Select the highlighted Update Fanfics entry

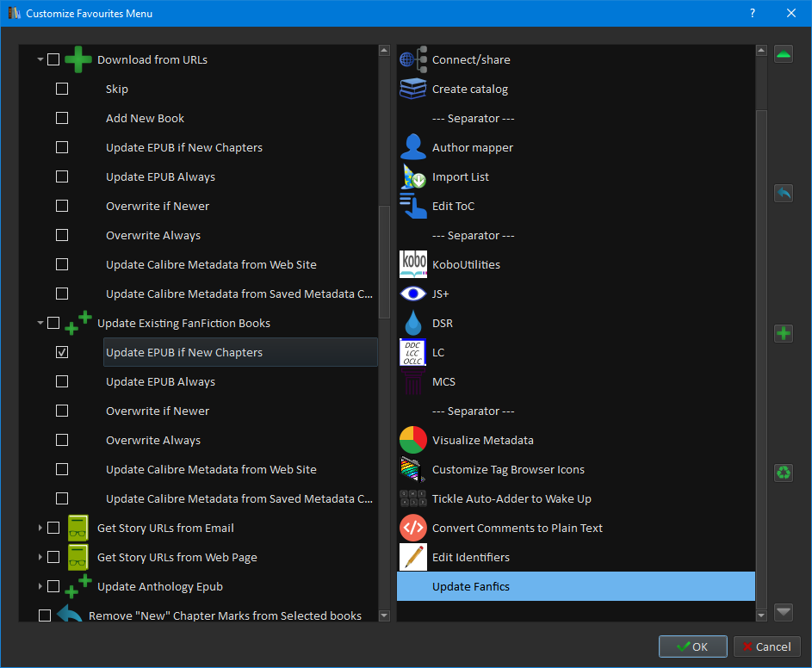(x=576, y=586)
